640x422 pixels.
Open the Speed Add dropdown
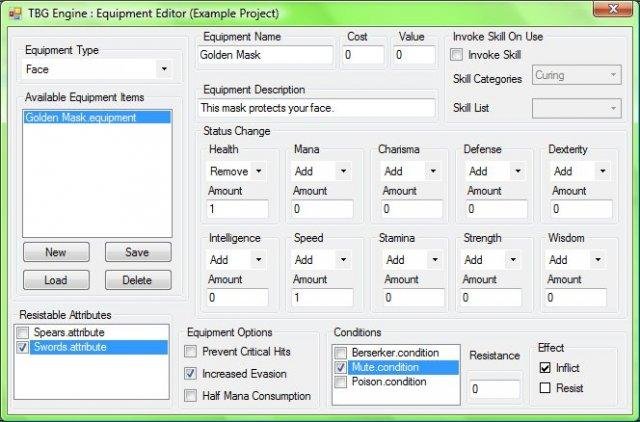click(322, 260)
